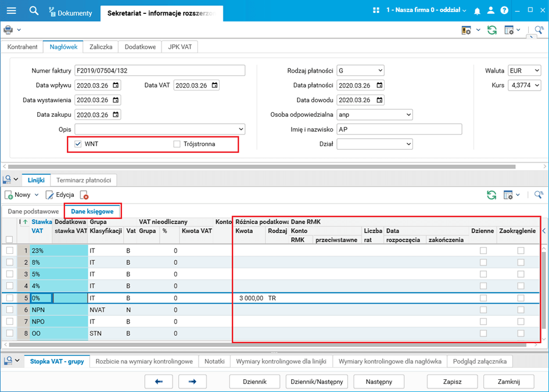Click the Zapisz button
Image resolution: width=549 pixels, height=392 pixels.
pos(452,382)
